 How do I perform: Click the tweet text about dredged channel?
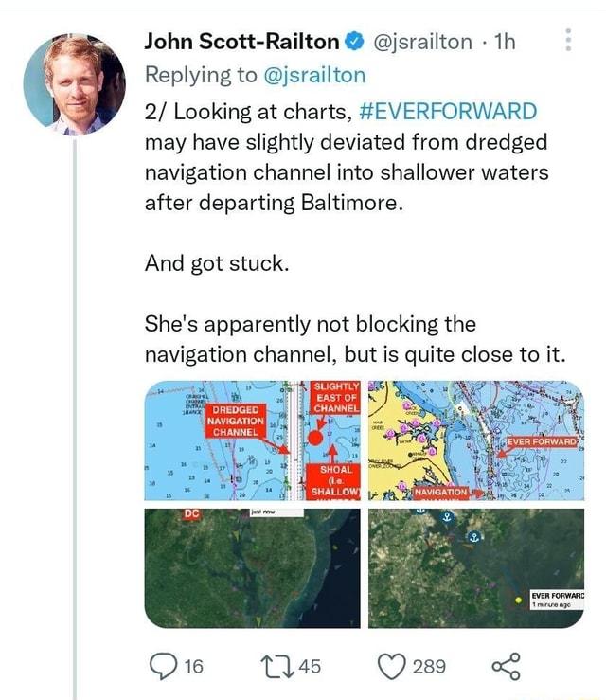(x=347, y=157)
